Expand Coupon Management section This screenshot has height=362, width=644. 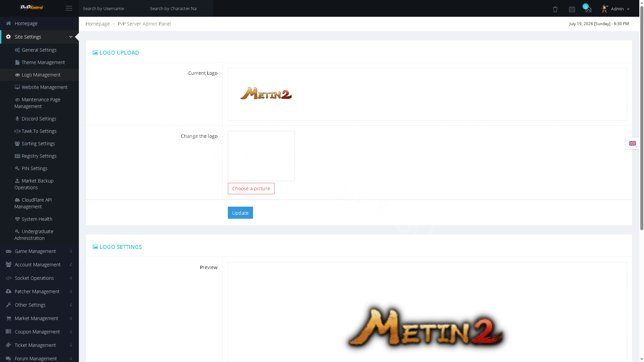(x=39, y=332)
